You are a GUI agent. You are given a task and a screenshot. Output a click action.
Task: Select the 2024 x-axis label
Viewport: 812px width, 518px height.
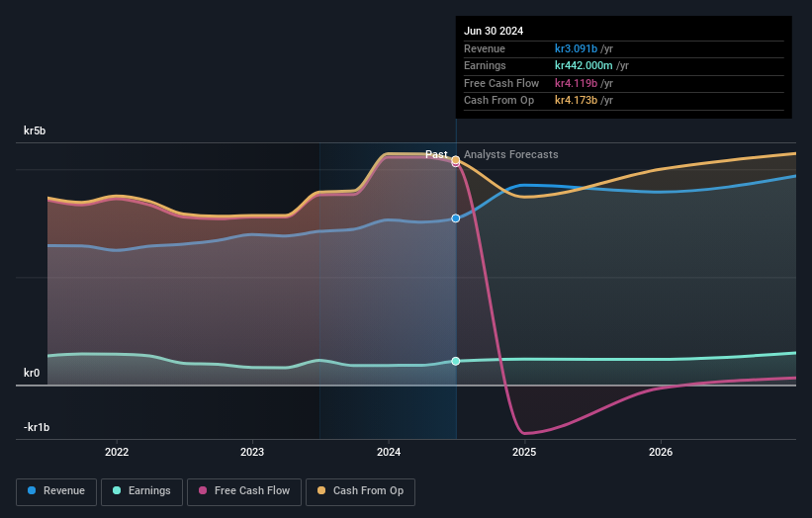389,452
